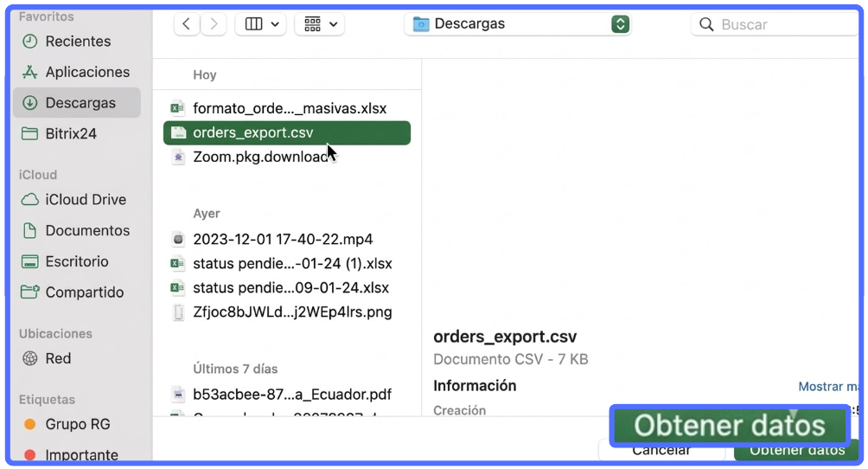
Task: Click the forward navigation arrow
Action: 214,24
